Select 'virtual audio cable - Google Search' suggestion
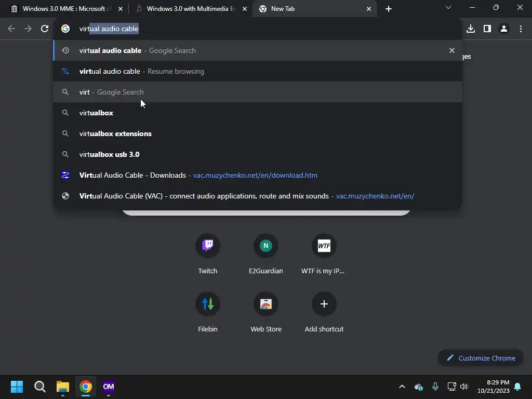Screen dimensions: 532x399 258,50
